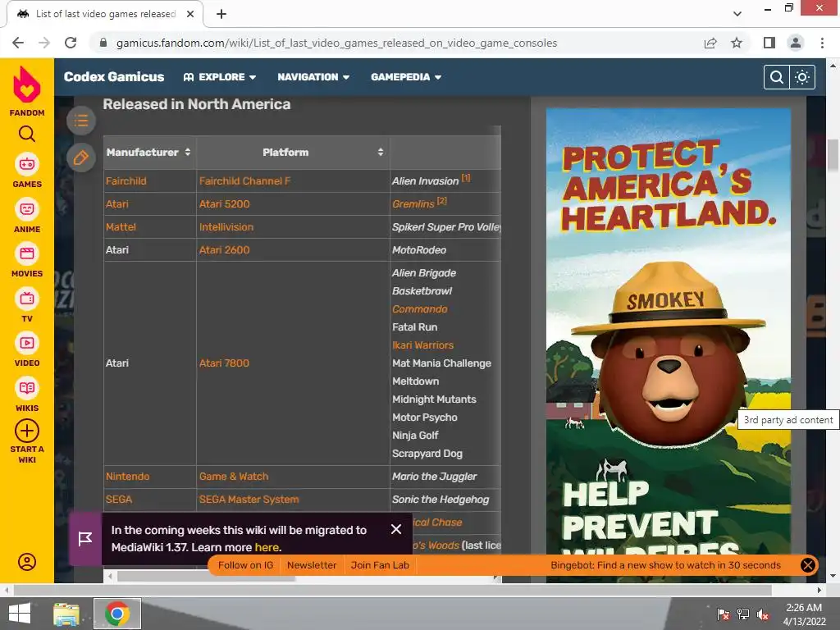The width and height of the screenshot is (840, 630).
Task: Click the address bar URL field
Action: point(336,43)
